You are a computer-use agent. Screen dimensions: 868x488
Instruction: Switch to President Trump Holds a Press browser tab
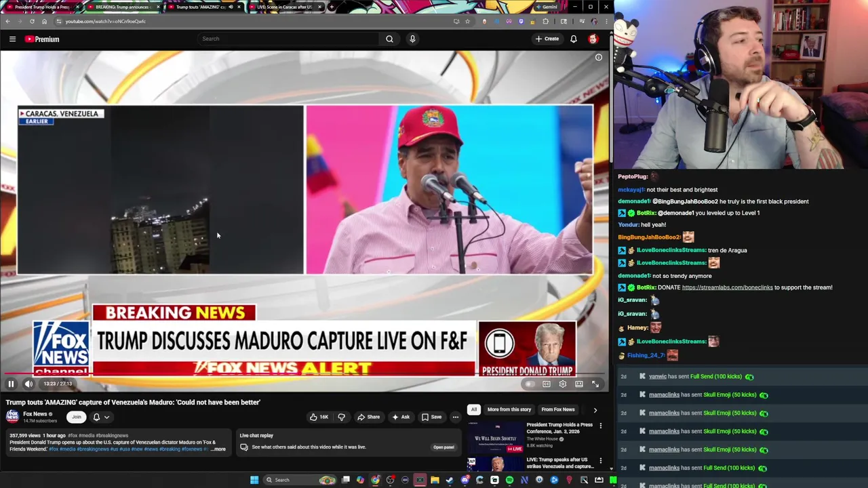pos(42,7)
